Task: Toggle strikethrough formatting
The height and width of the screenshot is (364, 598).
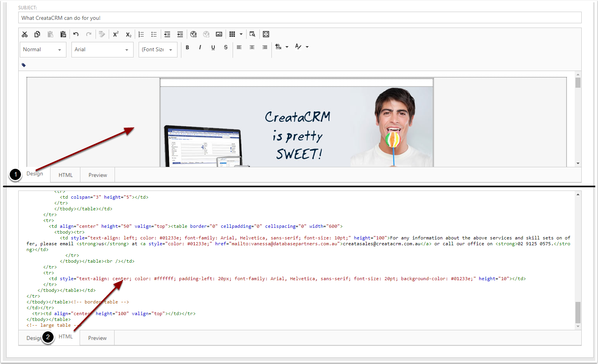Action: click(226, 47)
